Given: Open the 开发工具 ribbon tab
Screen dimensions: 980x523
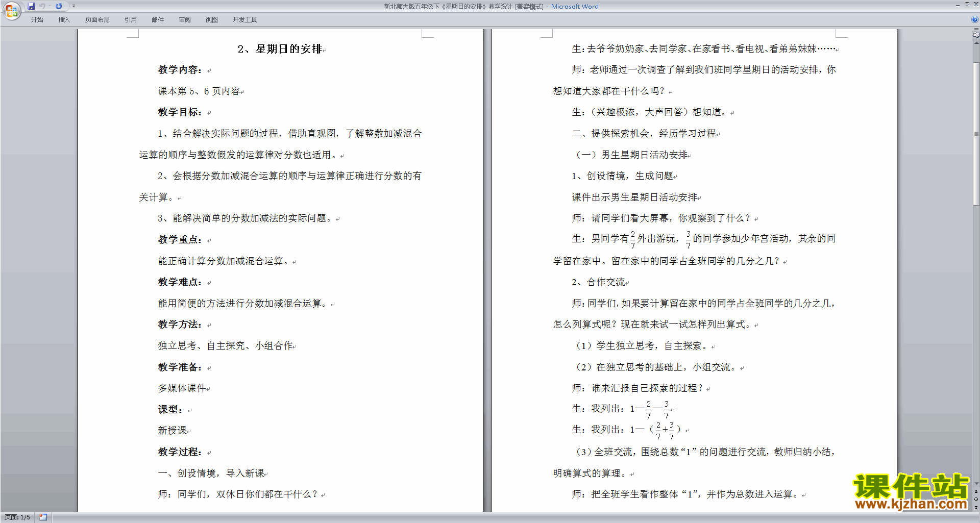Looking at the screenshot, I should (x=244, y=20).
